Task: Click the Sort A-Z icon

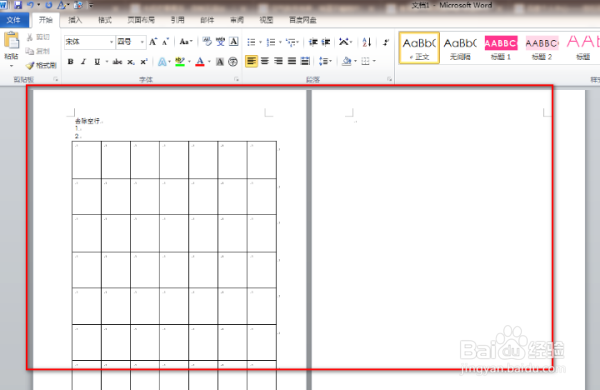Action: click(367, 42)
